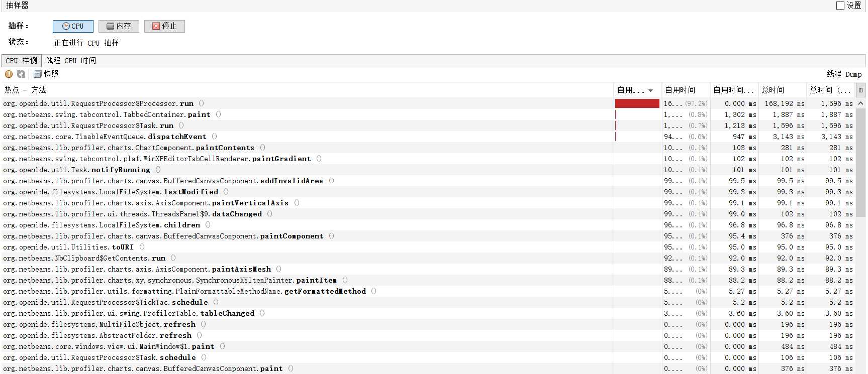Sort by the 总时间 (... CPU column header
This screenshot has width=868, height=374.
tap(830, 90)
